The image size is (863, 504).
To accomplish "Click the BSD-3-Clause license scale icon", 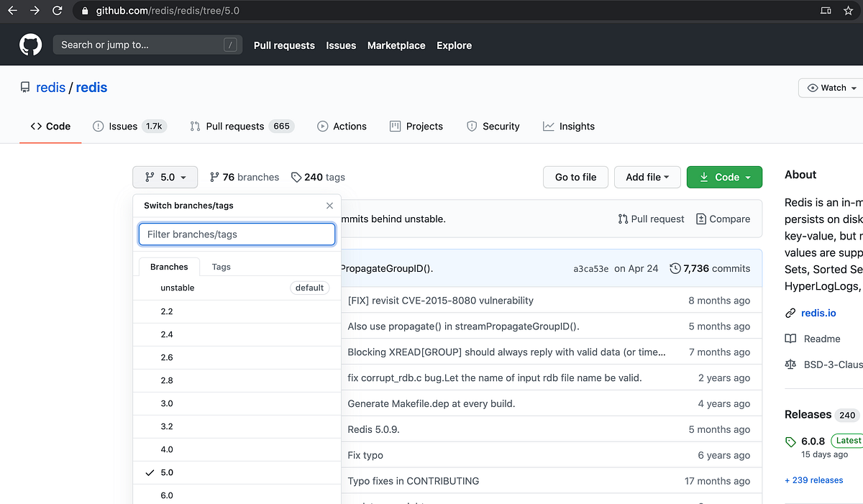I will 790,365.
